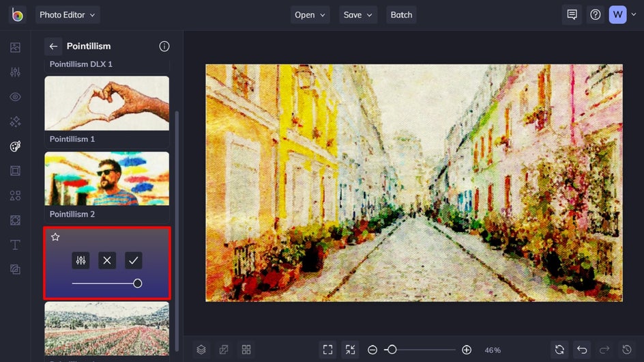644x362 pixels.
Task: Click the BeFunky logo icon
Action: coord(17,15)
